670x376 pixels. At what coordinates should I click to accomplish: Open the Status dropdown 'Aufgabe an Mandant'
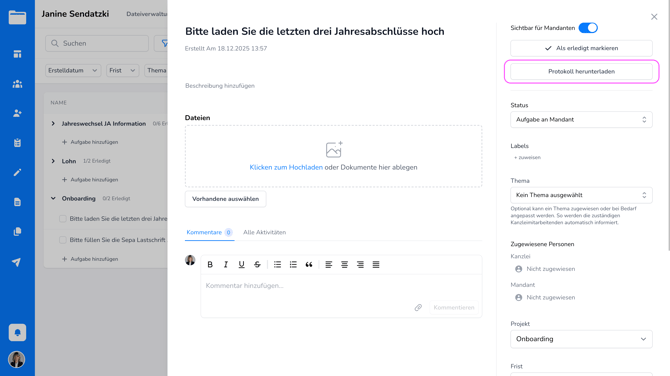581,120
